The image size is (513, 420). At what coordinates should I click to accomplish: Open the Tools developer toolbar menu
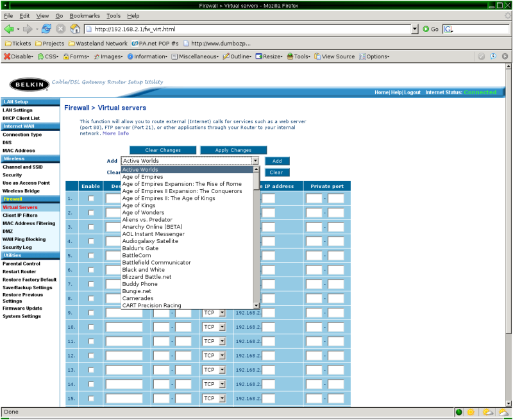pos(299,56)
